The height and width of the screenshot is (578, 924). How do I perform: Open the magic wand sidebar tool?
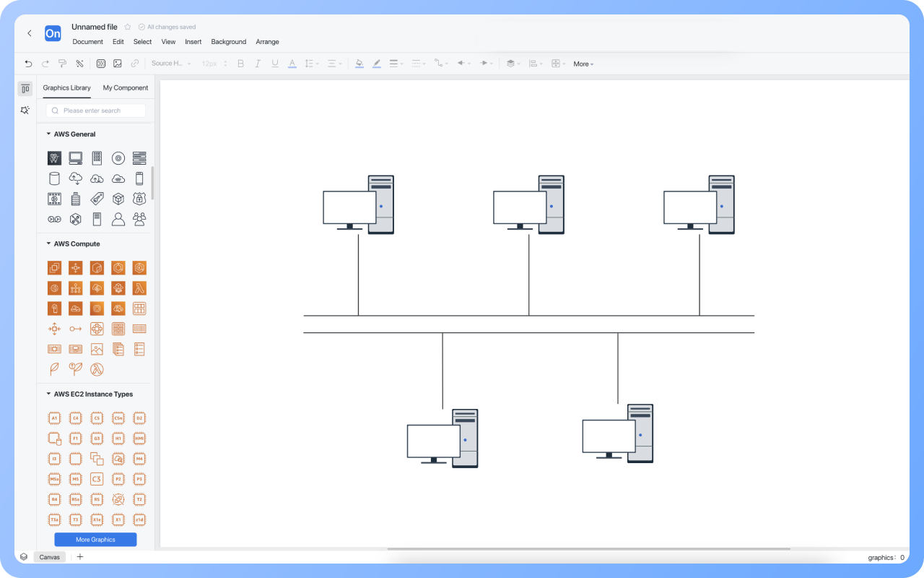point(25,111)
